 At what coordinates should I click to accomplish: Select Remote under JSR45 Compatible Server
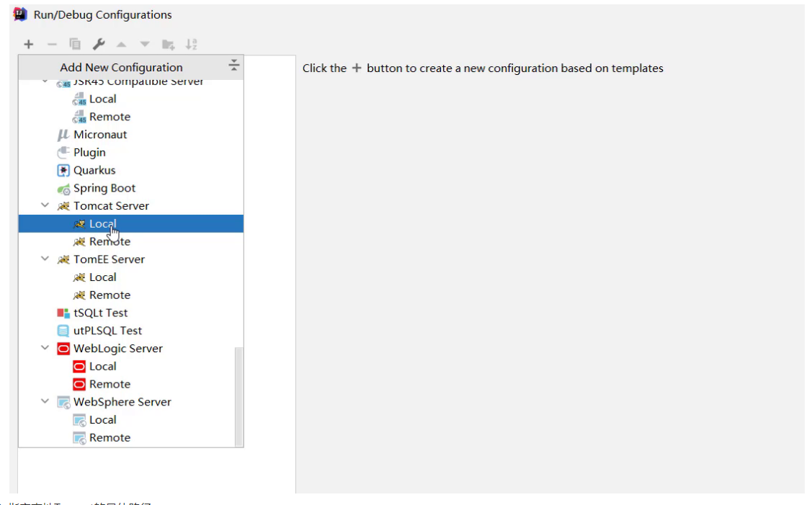[x=131, y=117]
